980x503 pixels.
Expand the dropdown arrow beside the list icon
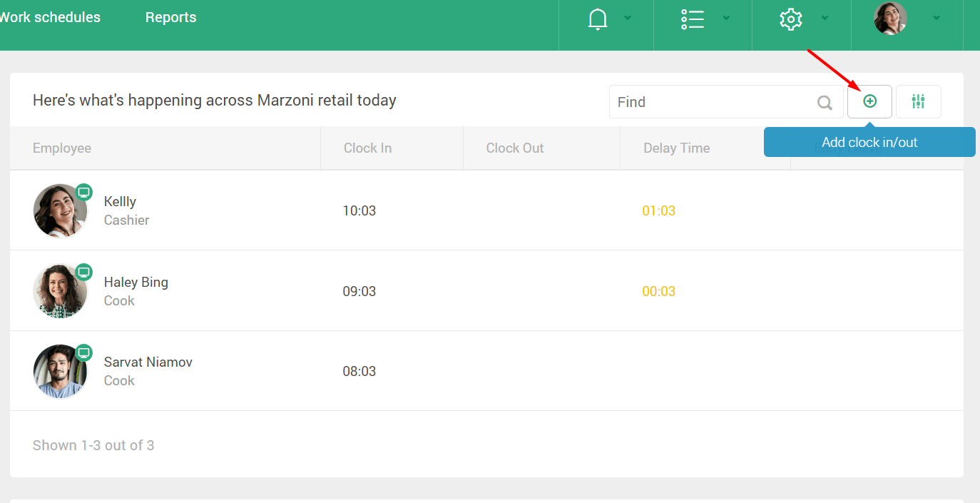click(726, 18)
